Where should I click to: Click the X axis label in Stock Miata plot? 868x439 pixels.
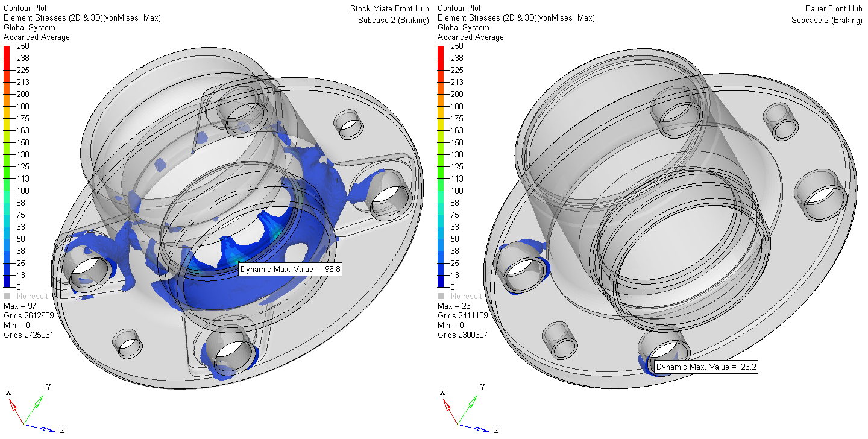8,393
